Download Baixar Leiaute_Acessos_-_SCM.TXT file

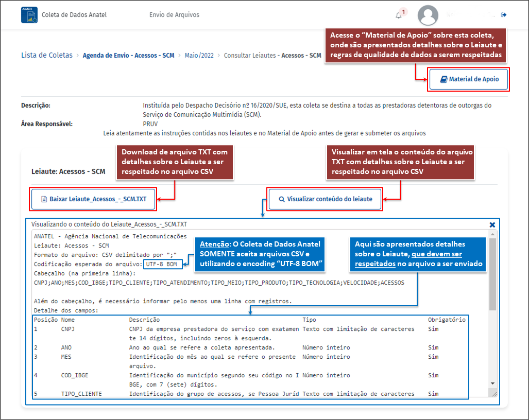click(x=93, y=199)
